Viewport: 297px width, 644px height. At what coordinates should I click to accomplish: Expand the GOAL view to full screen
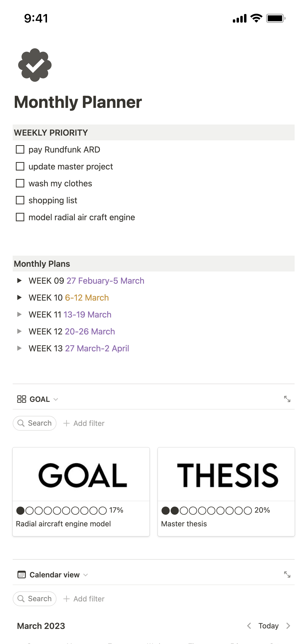click(x=288, y=399)
